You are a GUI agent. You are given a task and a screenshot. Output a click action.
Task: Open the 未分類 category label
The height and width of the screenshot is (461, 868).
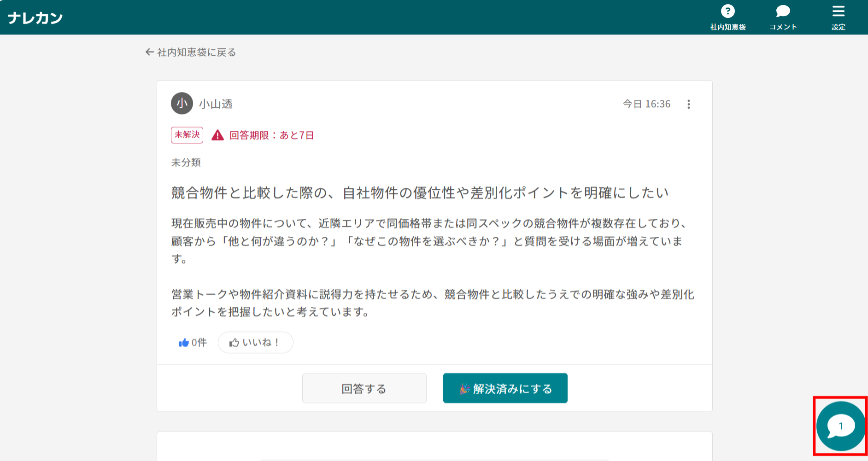pos(186,162)
